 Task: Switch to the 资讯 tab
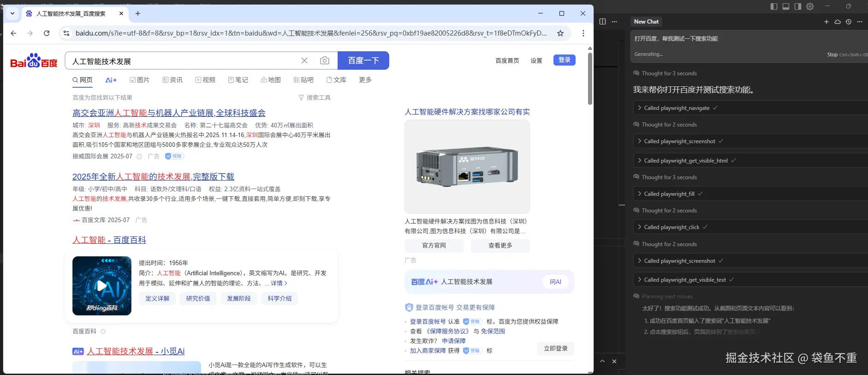click(172, 80)
